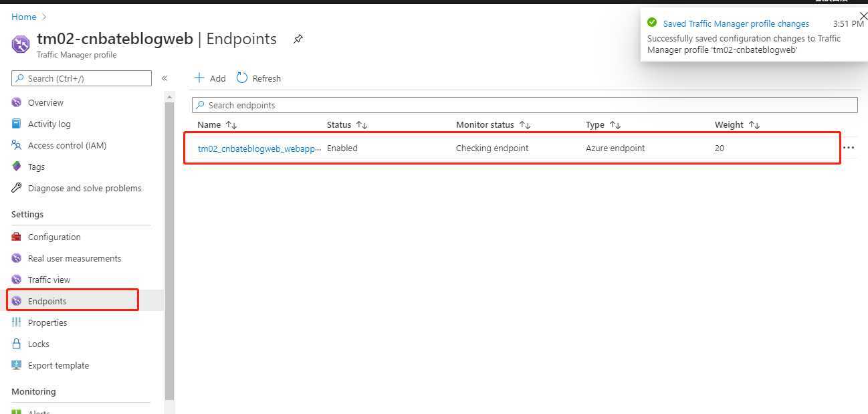The width and height of the screenshot is (868, 414).
Task: Open Export template
Action: tap(58, 365)
